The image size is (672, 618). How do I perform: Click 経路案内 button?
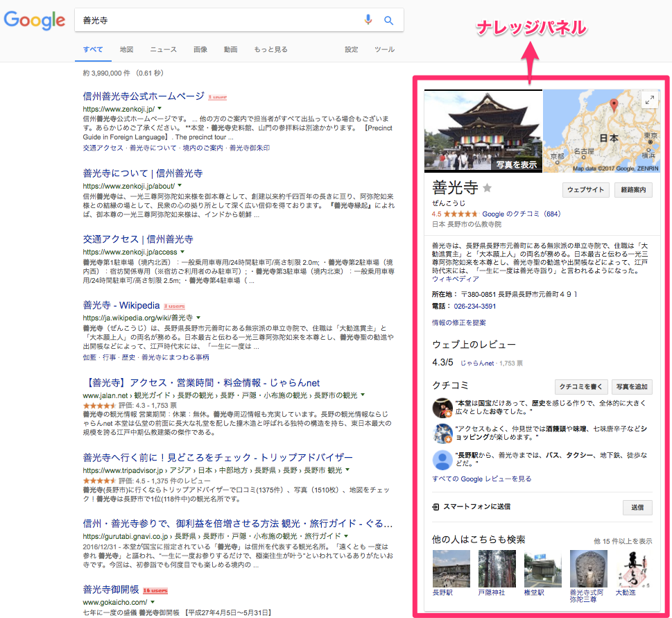633,190
